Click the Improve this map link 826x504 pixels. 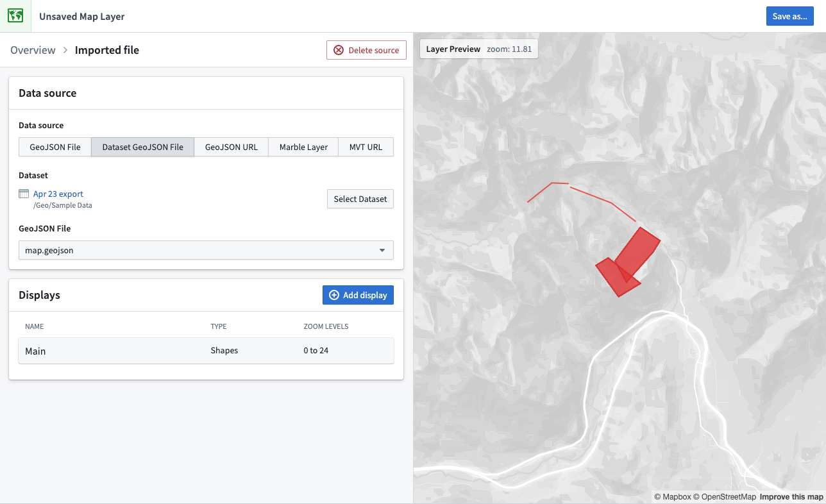[x=791, y=497]
